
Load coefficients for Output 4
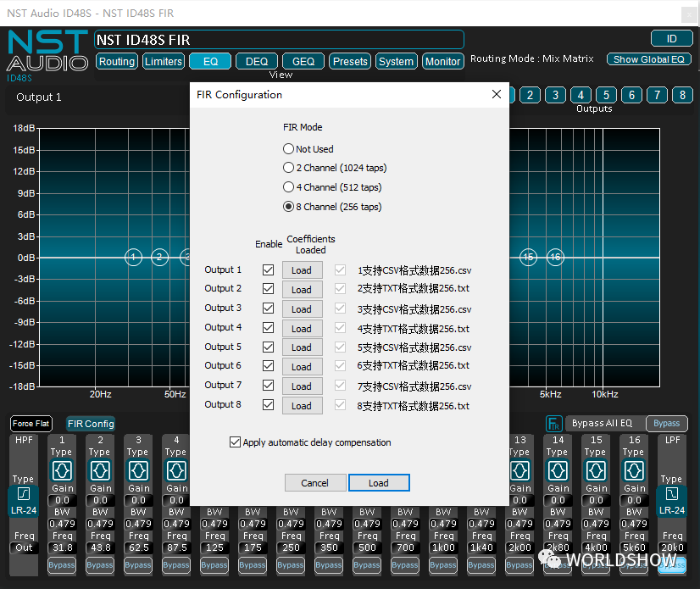[302, 329]
